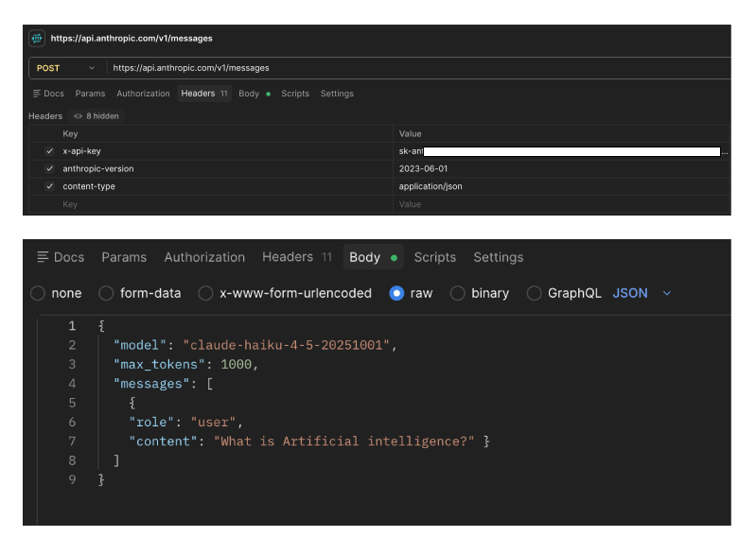Select the GraphQL radio button
This screenshot has width=756, height=554.
point(534,293)
